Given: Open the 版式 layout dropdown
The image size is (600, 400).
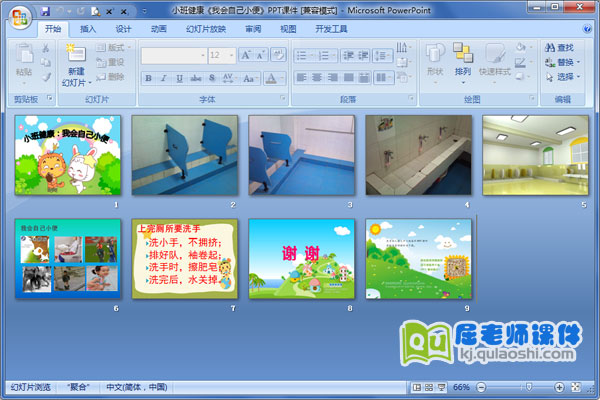Looking at the screenshot, I should tap(114, 47).
